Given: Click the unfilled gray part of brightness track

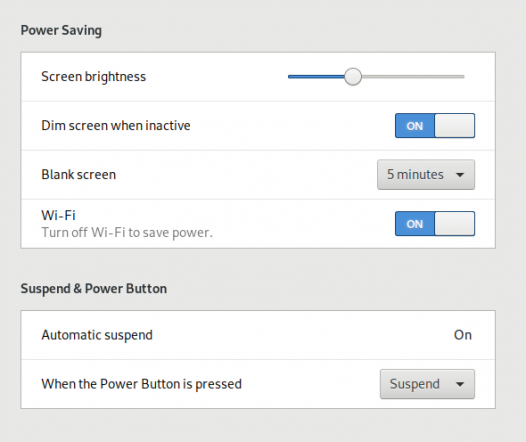Looking at the screenshot, I should [413, 77].
